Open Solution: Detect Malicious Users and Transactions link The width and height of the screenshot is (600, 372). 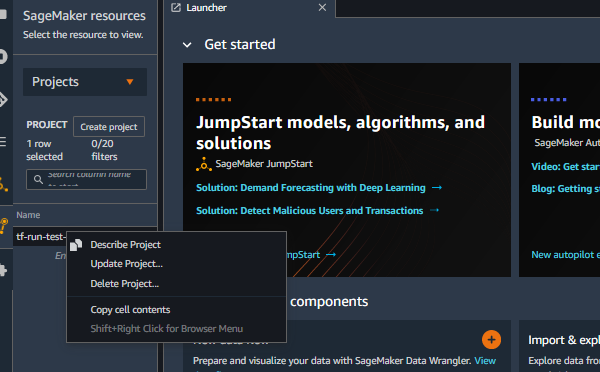[310, 210]
